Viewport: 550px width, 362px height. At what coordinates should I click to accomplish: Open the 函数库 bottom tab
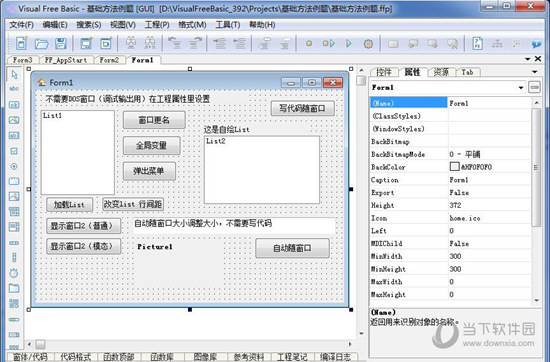[x=162, y=357]
